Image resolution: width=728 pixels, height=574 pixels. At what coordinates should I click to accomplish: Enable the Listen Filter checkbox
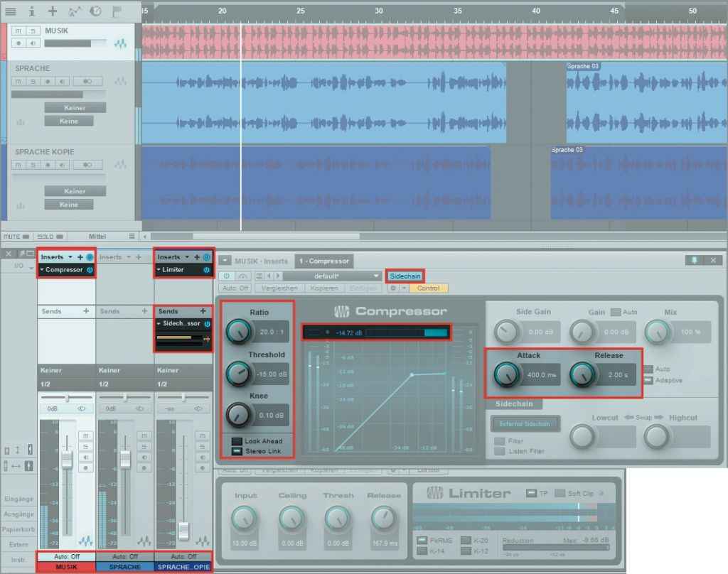[500, 451]
